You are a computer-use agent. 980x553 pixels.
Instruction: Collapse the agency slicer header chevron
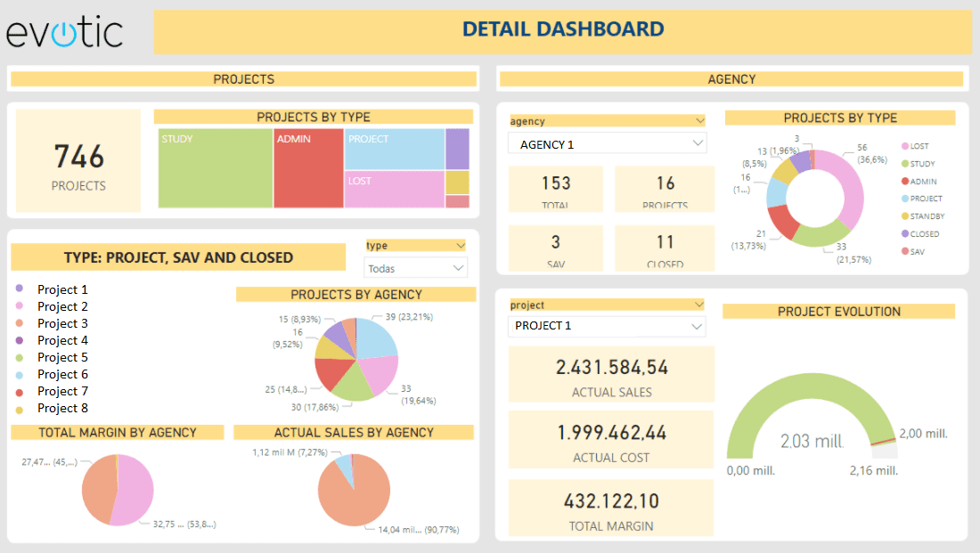[x=698, y=121]
